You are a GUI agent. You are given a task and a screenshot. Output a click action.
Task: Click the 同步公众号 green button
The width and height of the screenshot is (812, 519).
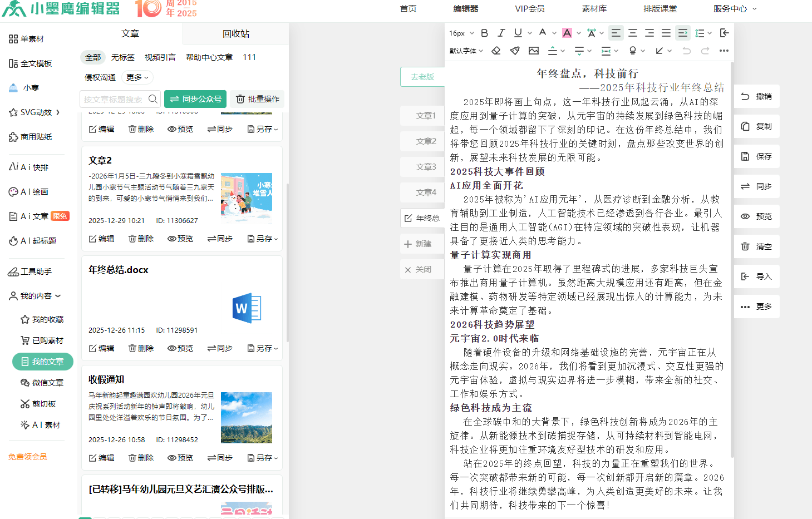[195, 99]
